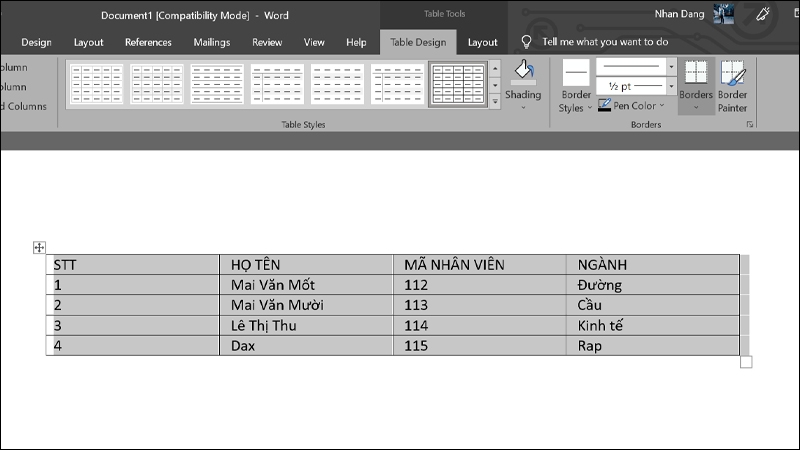Click the Borders grid icon
800x450 pixels.
[x=696, y=75]
